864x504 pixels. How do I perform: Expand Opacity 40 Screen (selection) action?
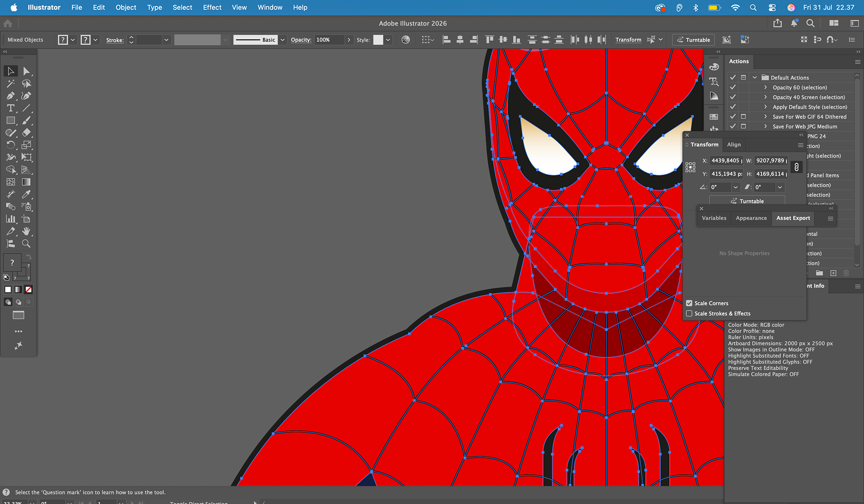click(x=765, y=97)
